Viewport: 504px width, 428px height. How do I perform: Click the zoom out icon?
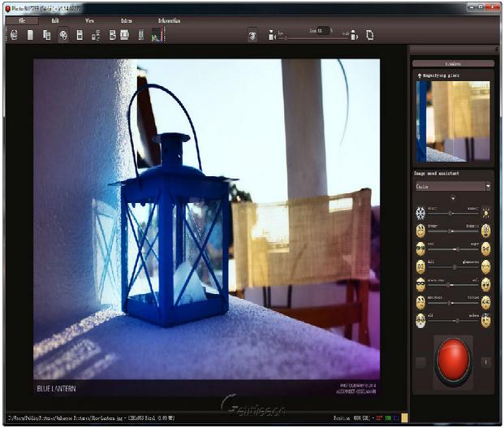point(272,35)
